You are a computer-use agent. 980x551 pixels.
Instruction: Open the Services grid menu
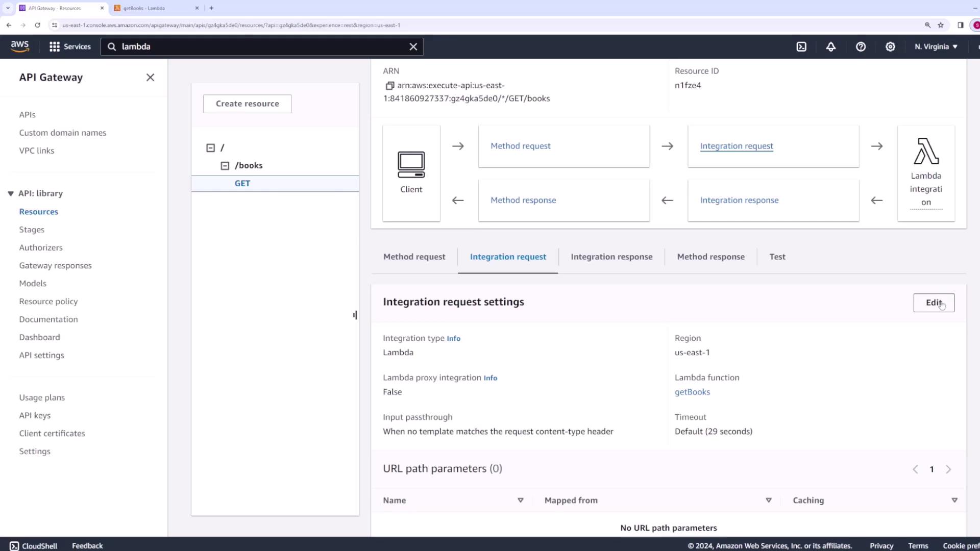coord(70,46)
